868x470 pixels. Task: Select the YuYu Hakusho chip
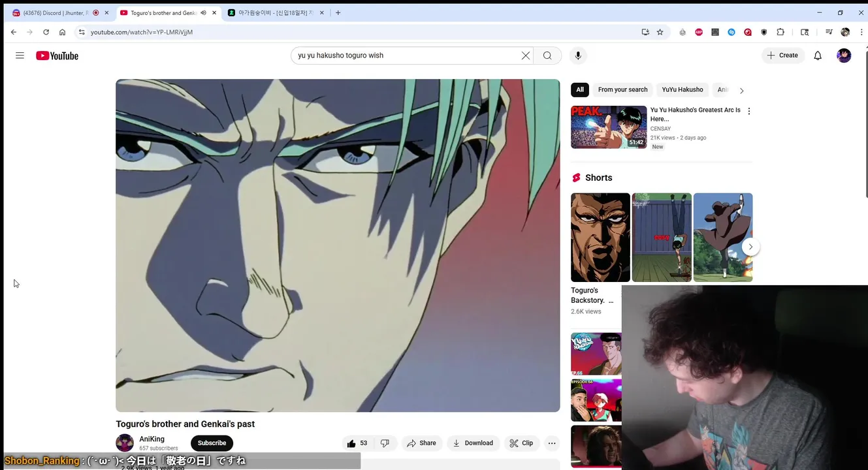click(x=683, y=90)
